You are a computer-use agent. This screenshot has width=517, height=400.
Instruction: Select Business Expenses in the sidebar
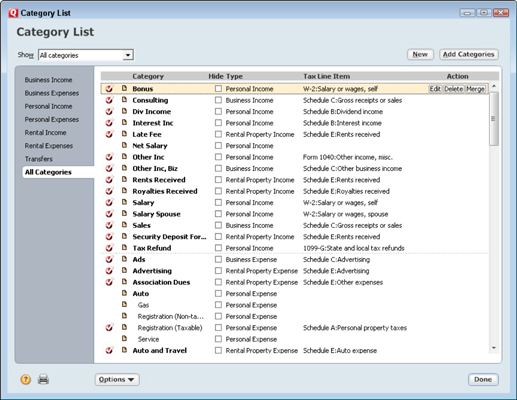click(x=52, y=93)
